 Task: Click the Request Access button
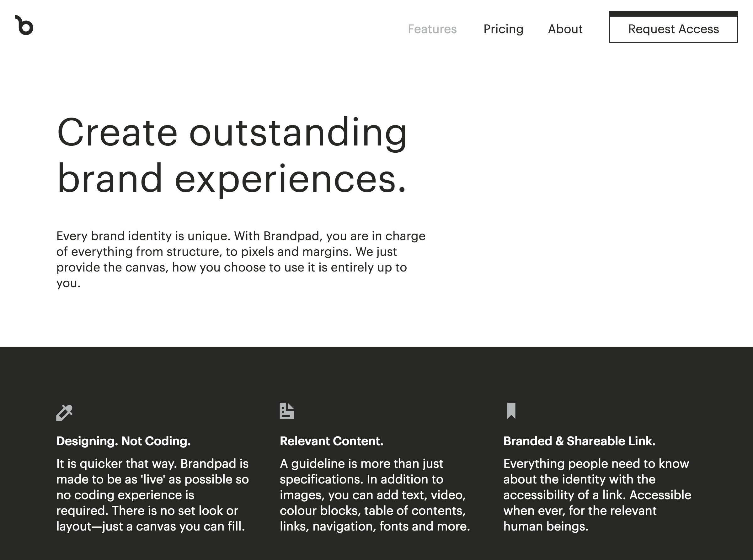point(673,29)
